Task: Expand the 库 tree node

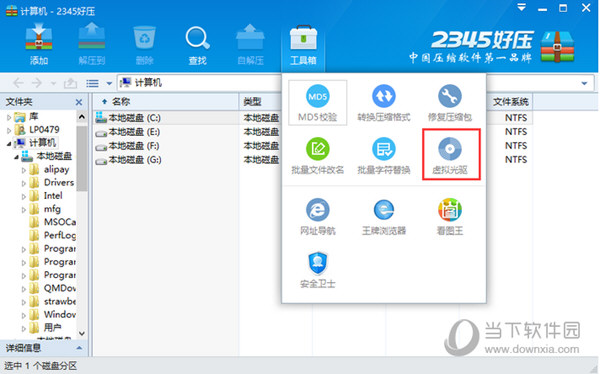Action: (9, 117)
